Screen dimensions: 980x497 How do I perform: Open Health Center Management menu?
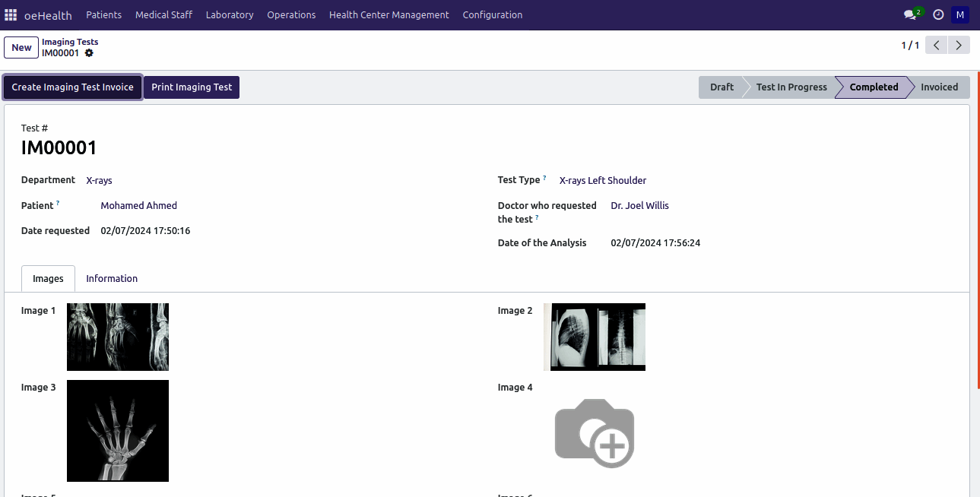point(389,14)
